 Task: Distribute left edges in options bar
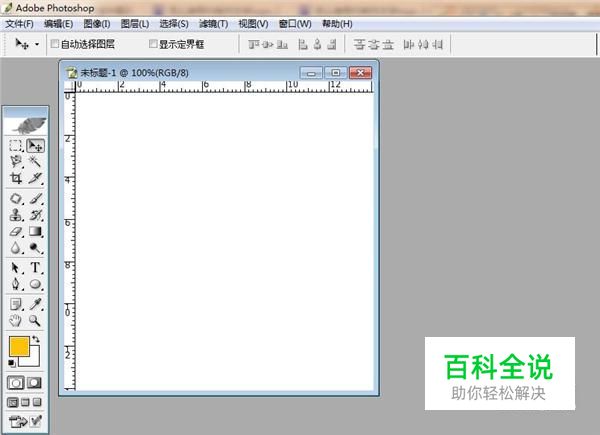(x=408, y=45)
